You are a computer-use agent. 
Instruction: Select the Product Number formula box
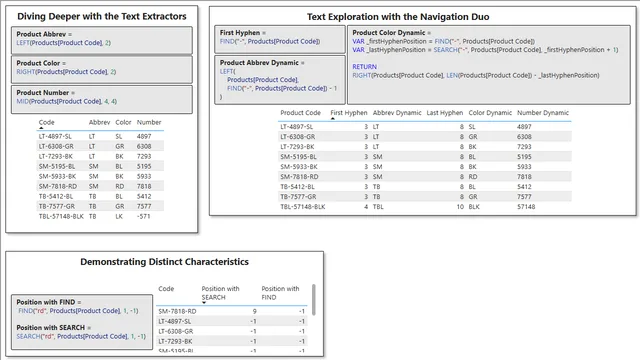tap(102, 99)
